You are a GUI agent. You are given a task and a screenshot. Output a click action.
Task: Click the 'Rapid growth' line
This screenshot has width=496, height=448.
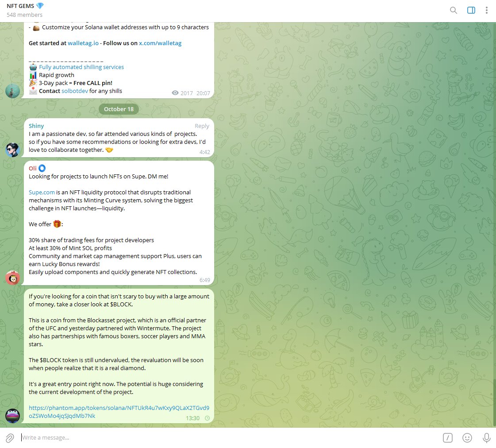coord(57,75)
